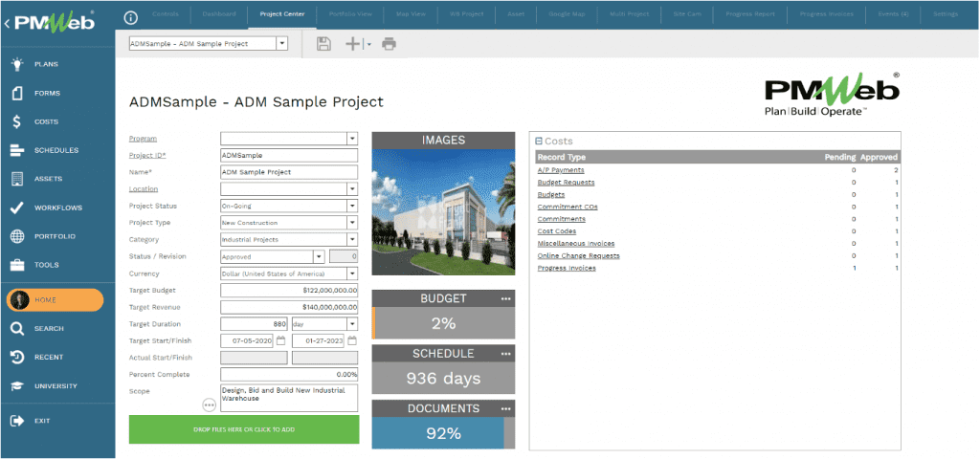Open calendar picker for target start date
Image resolution: width=980 pixels, height=459 pixels.
(280, 341)
